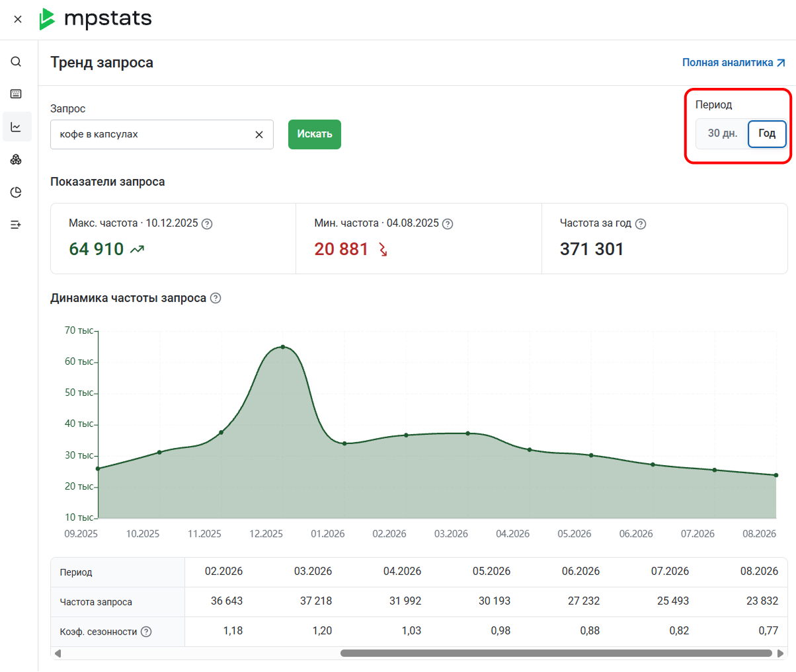Open Полная аналитика link
The width and height of the screenshot is (796, 672).
734,63
